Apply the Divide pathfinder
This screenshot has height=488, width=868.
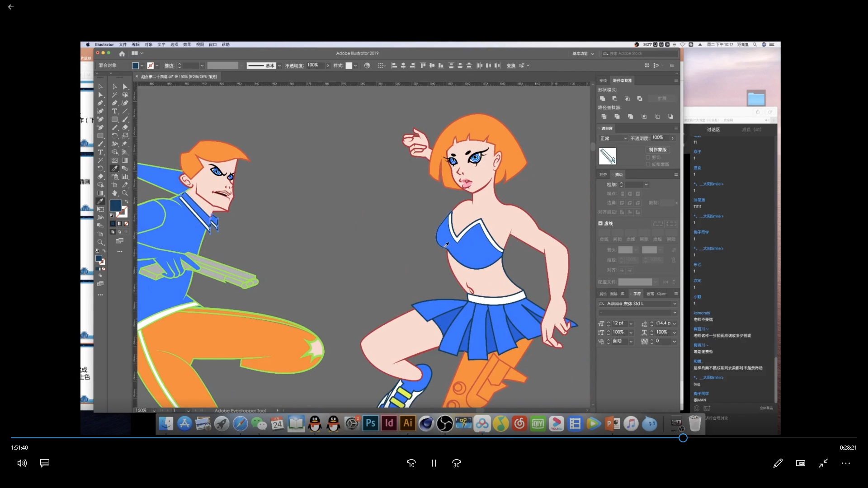click(x=604, y=117)
